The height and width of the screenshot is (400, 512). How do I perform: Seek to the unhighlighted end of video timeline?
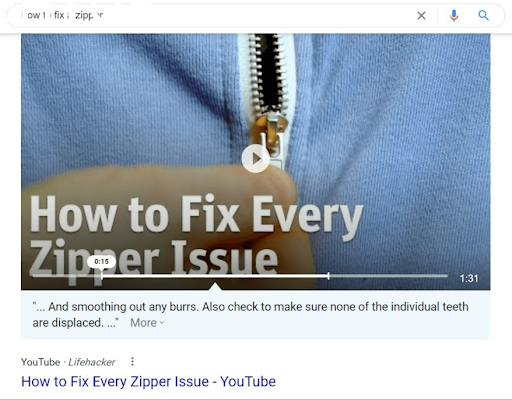388,276
